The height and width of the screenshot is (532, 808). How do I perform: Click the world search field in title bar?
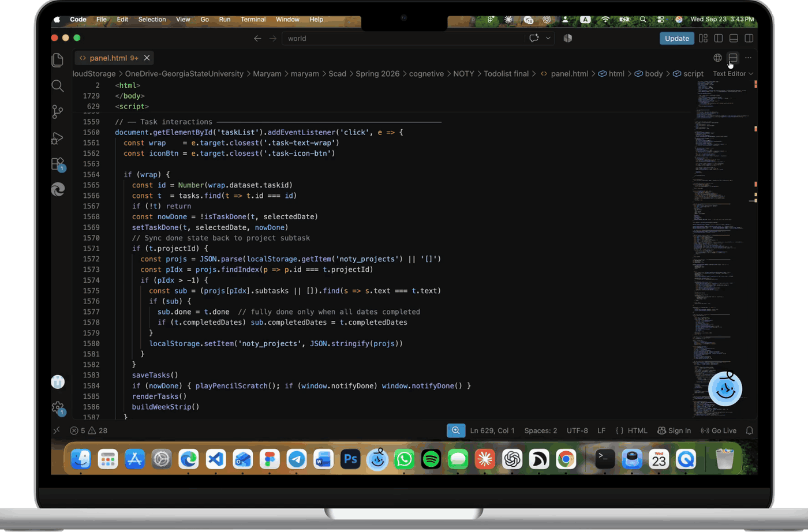403,38
